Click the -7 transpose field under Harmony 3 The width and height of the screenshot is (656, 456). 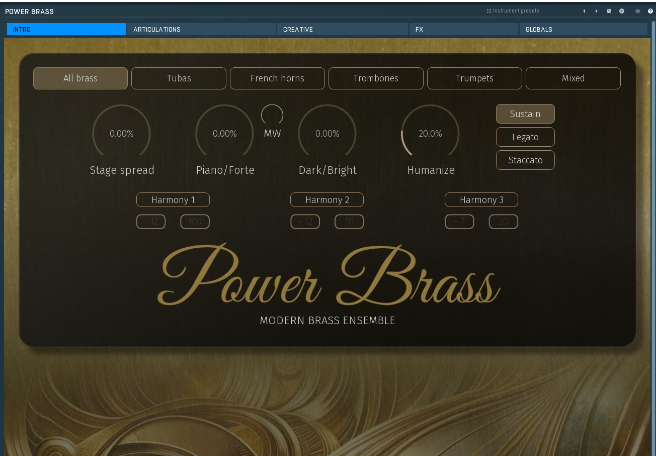(x=459, y=221)
